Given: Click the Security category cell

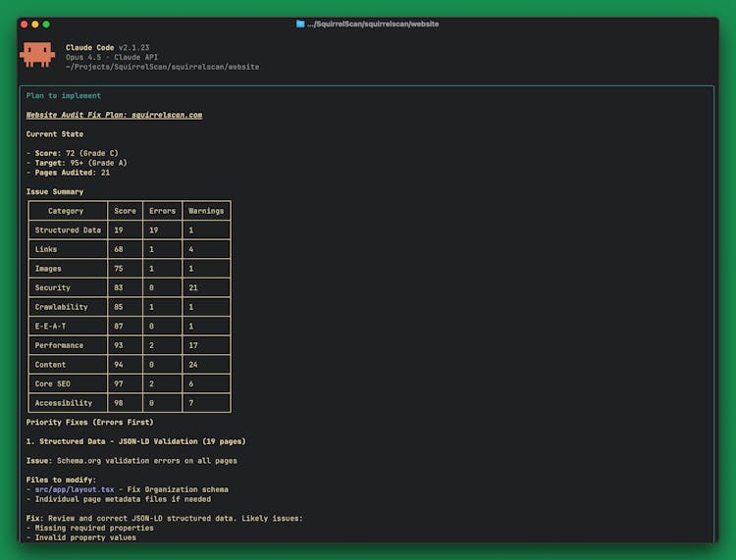Looking at the screenshot, I should pos(52,287).
